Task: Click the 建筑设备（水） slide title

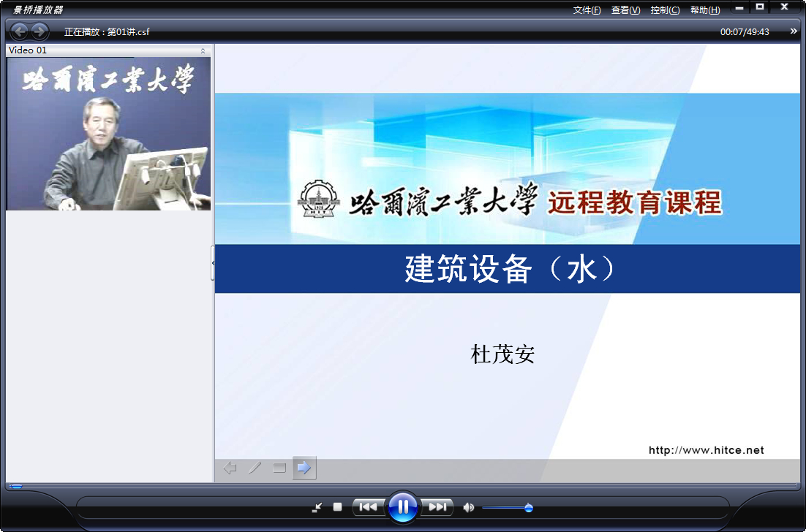Action: coord(510,269)
